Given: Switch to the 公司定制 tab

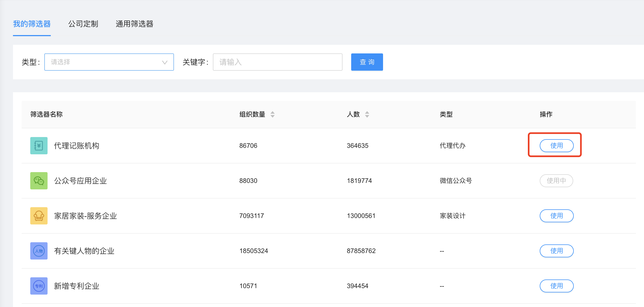Looking at the screenshot, I should (x=83, y=24).
